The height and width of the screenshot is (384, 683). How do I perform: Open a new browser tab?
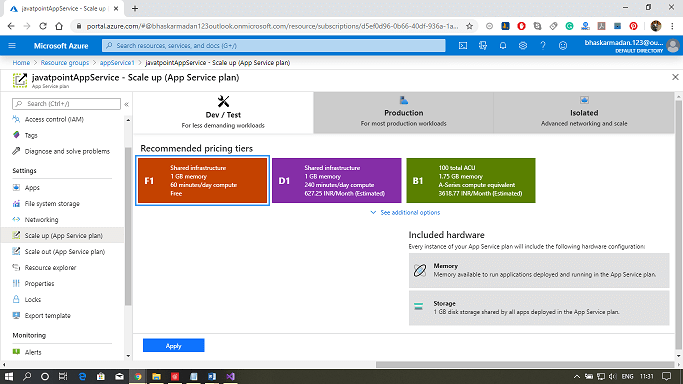click(135, 8)
